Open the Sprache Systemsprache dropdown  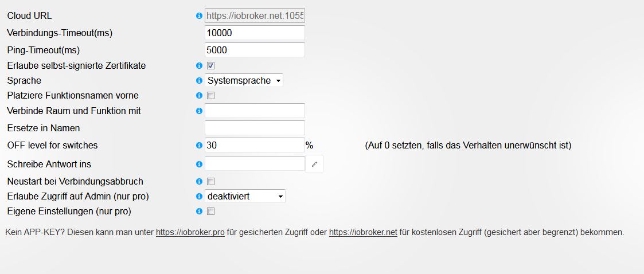click(x=244, y=81)
